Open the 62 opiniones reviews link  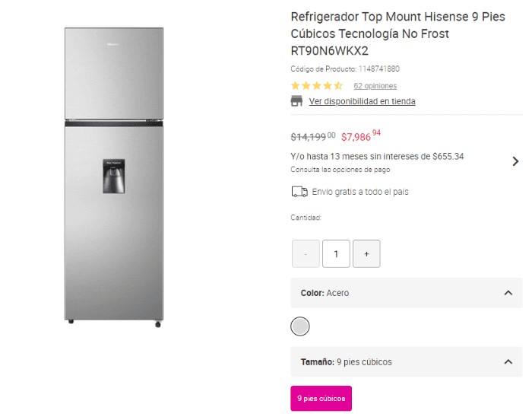375,86
